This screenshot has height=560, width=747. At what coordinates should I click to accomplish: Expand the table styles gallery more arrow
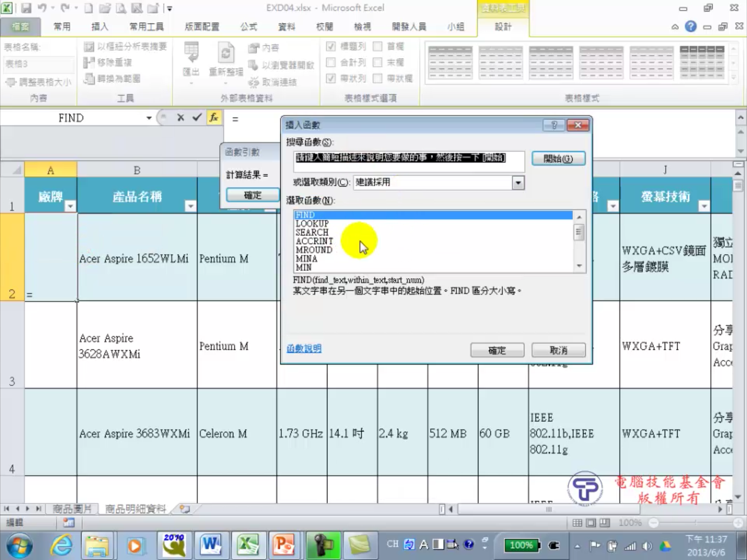[x=734, y=78]
